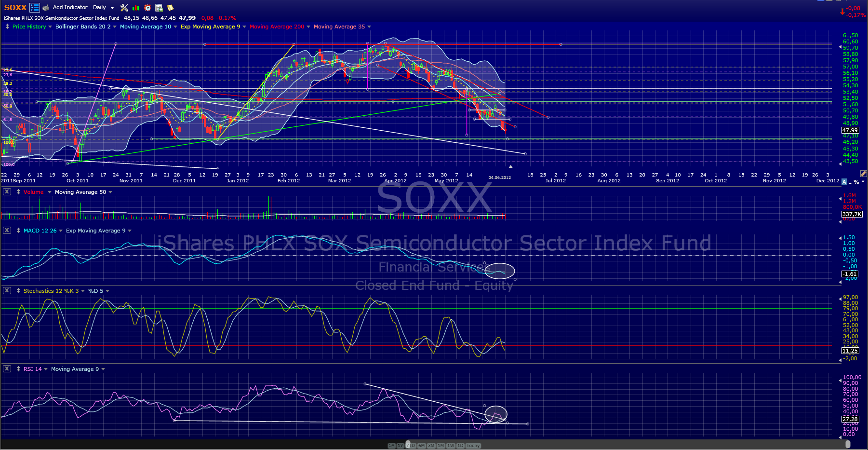Open Moving Average 35 dropdown

point(369,27)
